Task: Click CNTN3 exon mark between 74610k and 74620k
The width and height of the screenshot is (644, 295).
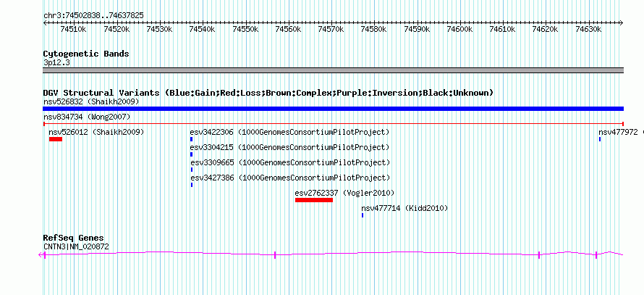Action: [x=539, y=255]
